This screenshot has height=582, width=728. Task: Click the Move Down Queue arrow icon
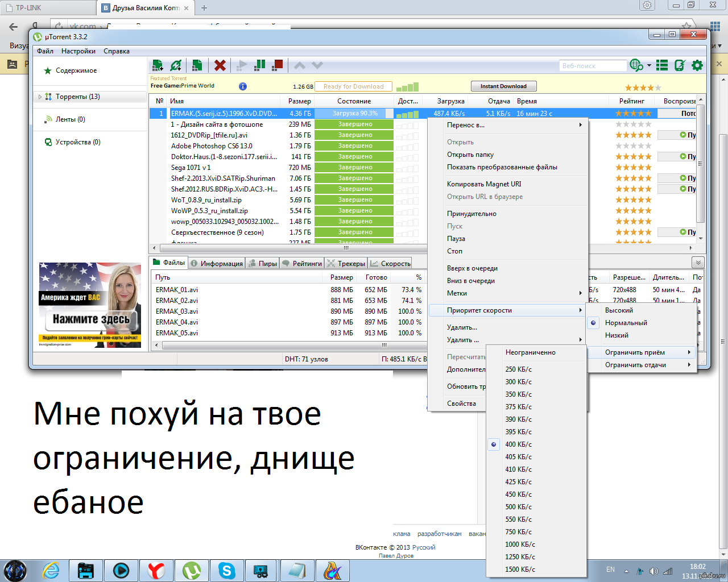(x=317, y=65)
